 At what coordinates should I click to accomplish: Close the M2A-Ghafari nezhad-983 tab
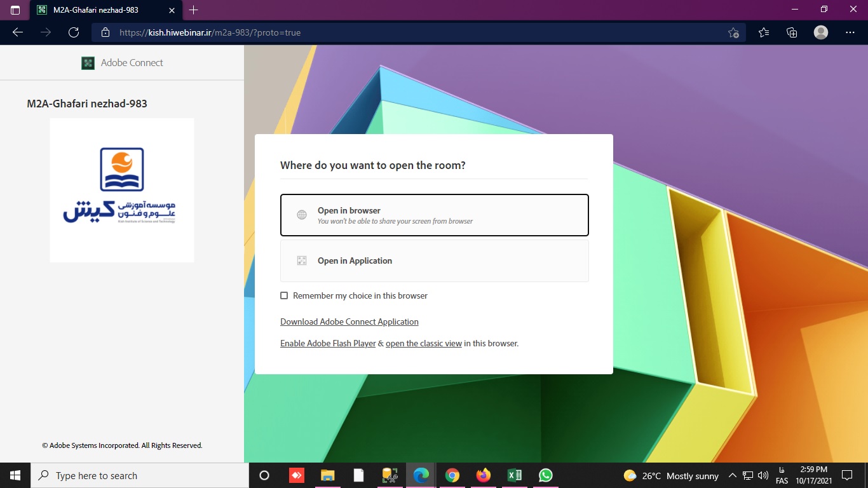pos(172,10)
